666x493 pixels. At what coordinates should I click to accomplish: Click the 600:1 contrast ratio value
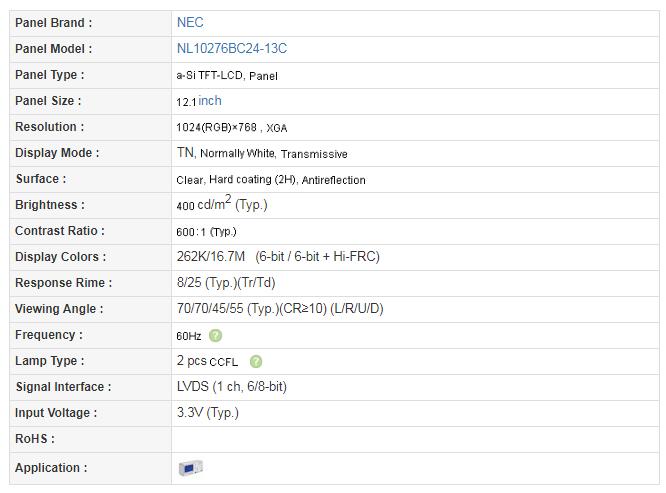[191, 232]
